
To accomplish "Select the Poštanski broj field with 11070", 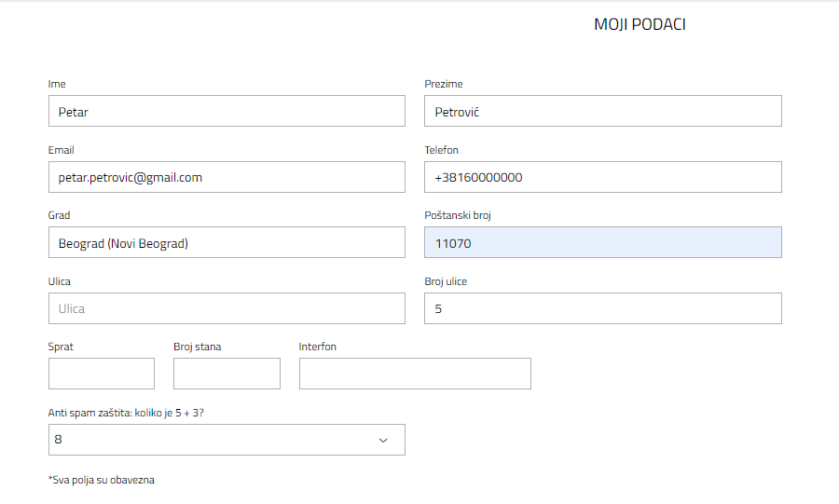I will (603, 242).
